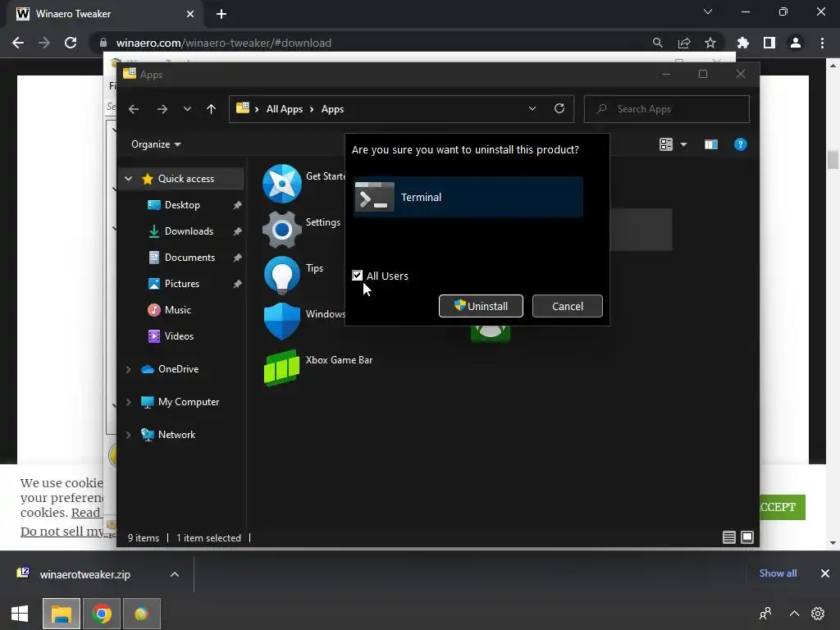This screenshot has width=840, height=630.
Task: Click Apps breadcrumb segment
Action: [x=332, y=109]
